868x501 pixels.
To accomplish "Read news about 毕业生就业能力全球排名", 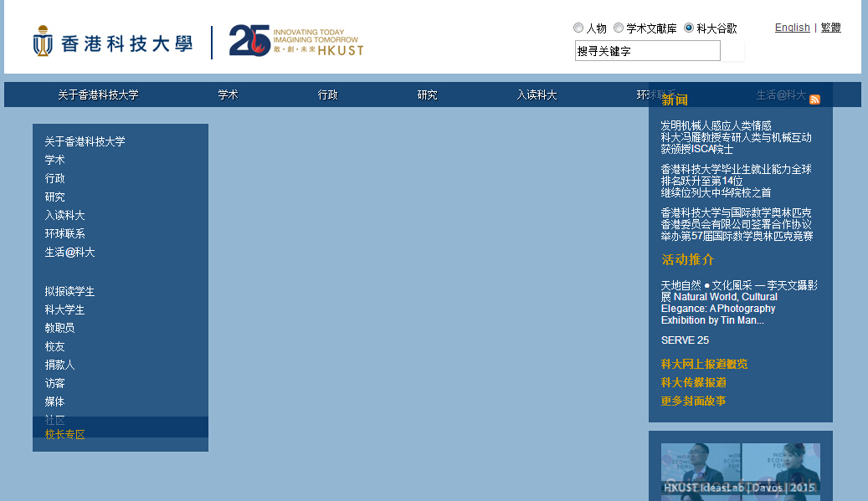I will pyautogui.click(x=737, y=181).
